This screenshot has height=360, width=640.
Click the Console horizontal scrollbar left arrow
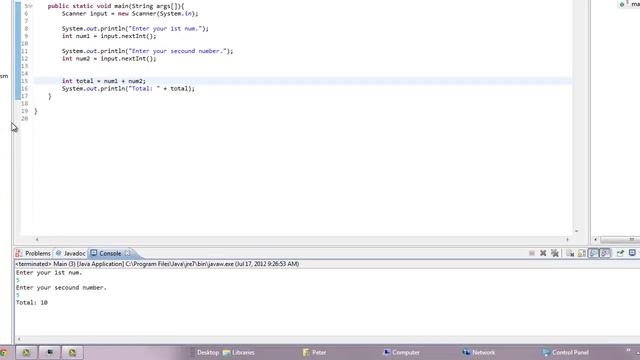tap(19, 339)
